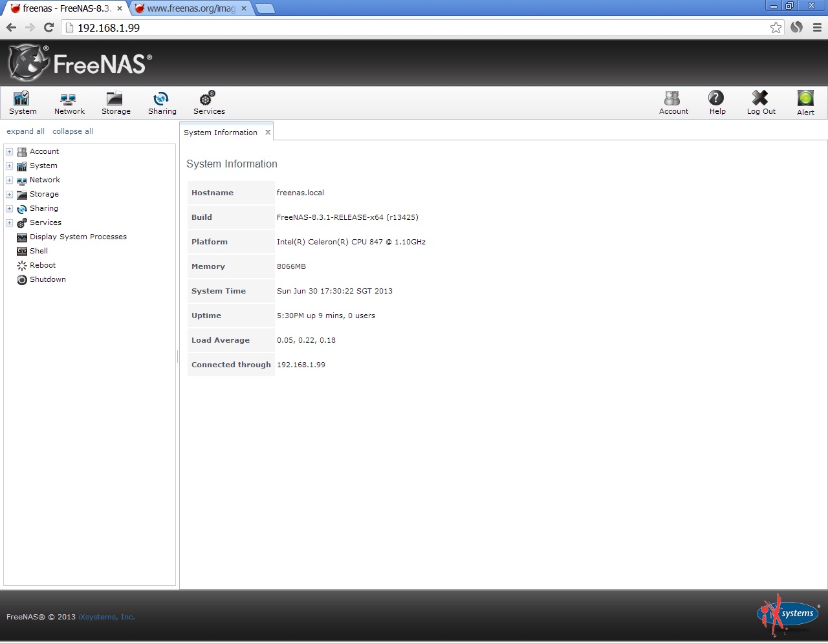Image resolution: width=828 pixels, height=644 pixels.
Task: Expand the Account tree node
Action: point(8,151)
